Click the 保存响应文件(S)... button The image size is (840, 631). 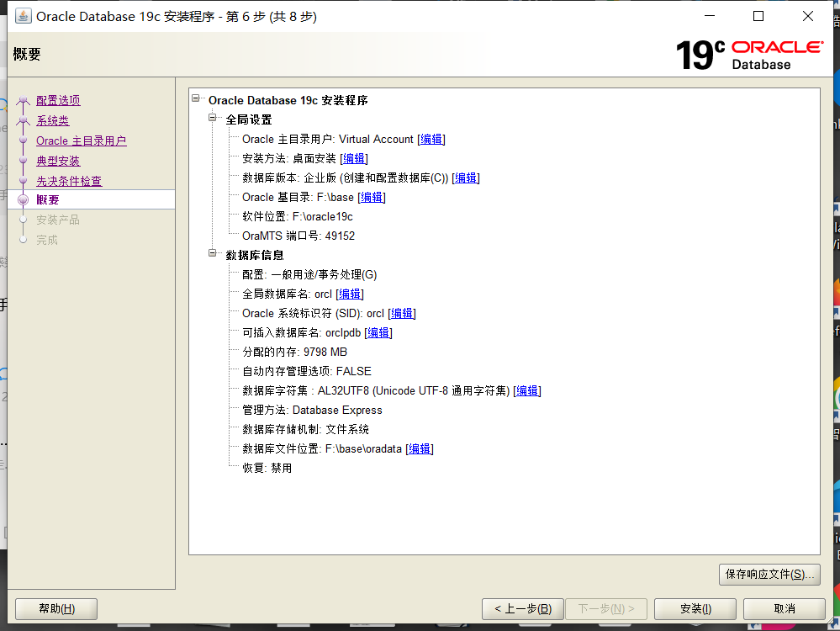click(769, 574)
